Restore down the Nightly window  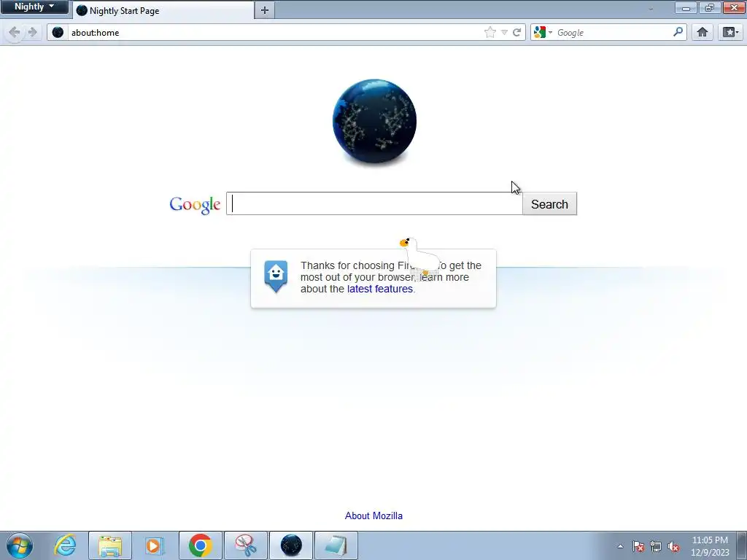pos(710,7)
